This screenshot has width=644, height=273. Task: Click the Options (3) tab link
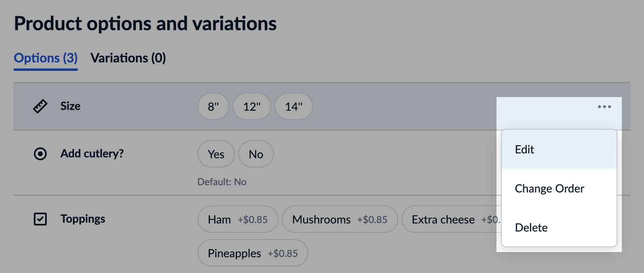(x=45, y=58)
